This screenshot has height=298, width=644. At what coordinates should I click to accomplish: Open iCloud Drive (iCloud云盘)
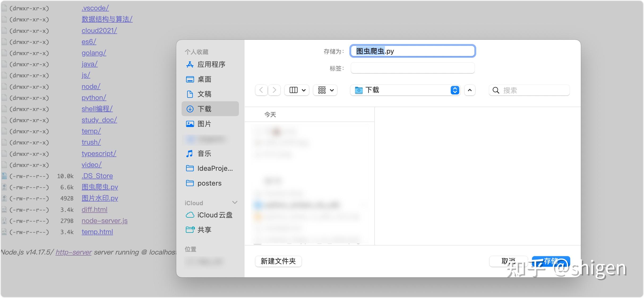[x=214, y=215]
